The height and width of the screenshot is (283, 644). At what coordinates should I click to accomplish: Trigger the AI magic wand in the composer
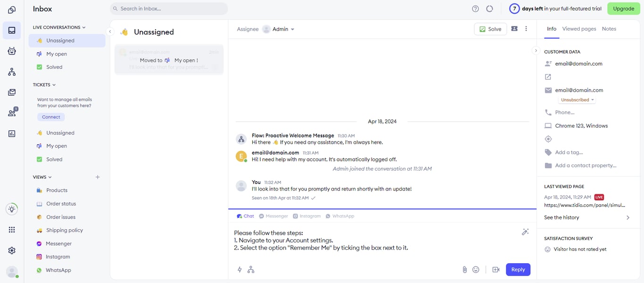[525, 232]
